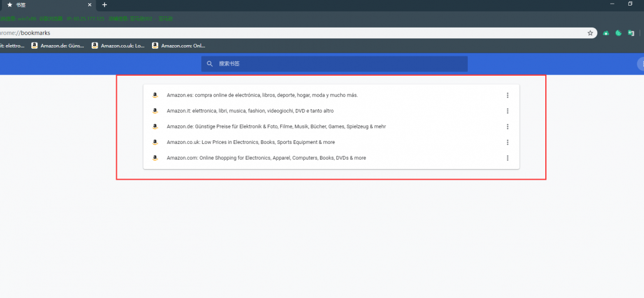Click the green translate-style extension icon
The width and height of the screenshot is (644, 298).
(x=631, y=33)
